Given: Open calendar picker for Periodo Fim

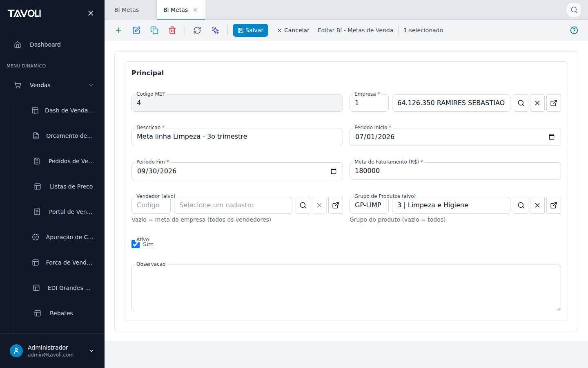Looking at the screenshot, I should (334, 171).
